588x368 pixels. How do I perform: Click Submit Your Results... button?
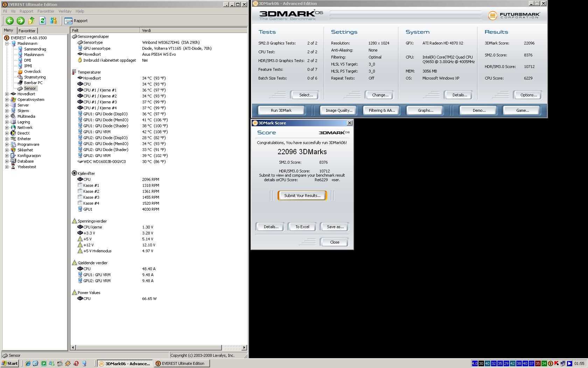(x=302, y=196)
